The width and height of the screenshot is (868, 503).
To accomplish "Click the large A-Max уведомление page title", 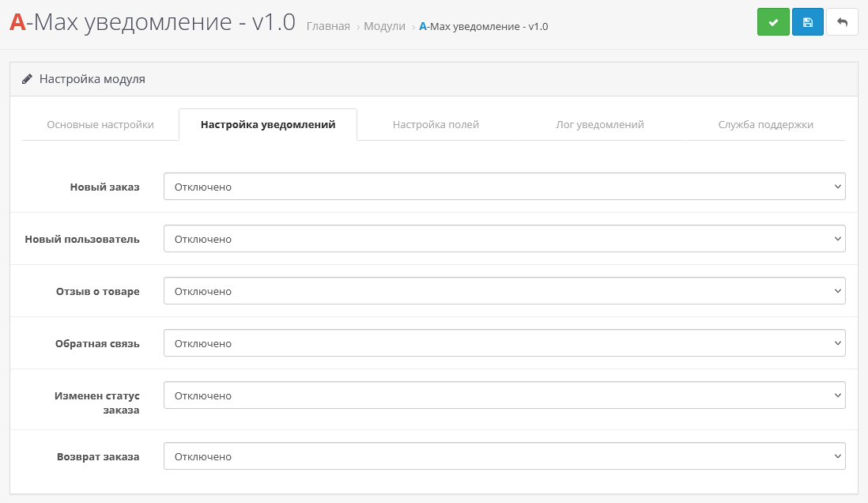I will click(152, 22).
